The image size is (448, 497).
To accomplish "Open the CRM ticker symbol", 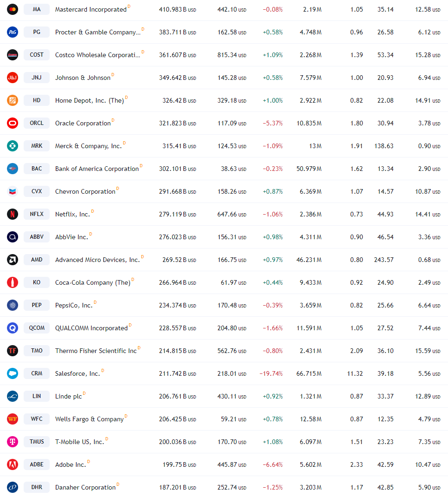I will pos(37,374).
